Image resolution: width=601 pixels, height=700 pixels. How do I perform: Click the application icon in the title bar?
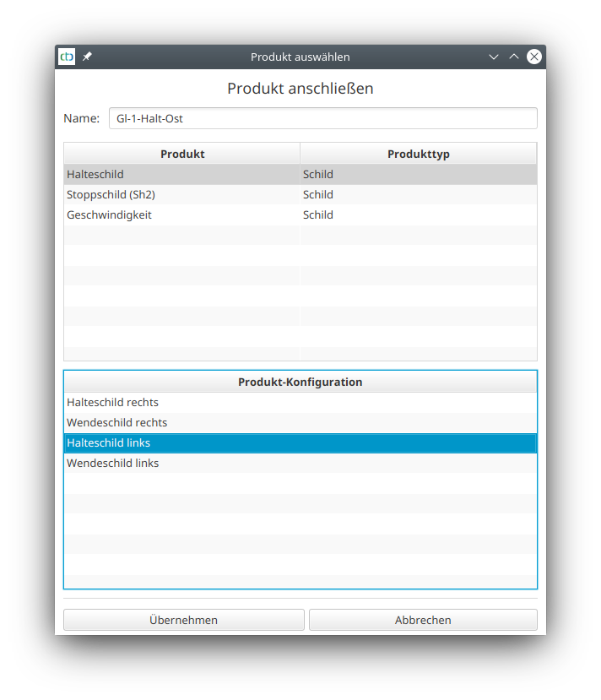pyautogui.click(x=67, y=57)
